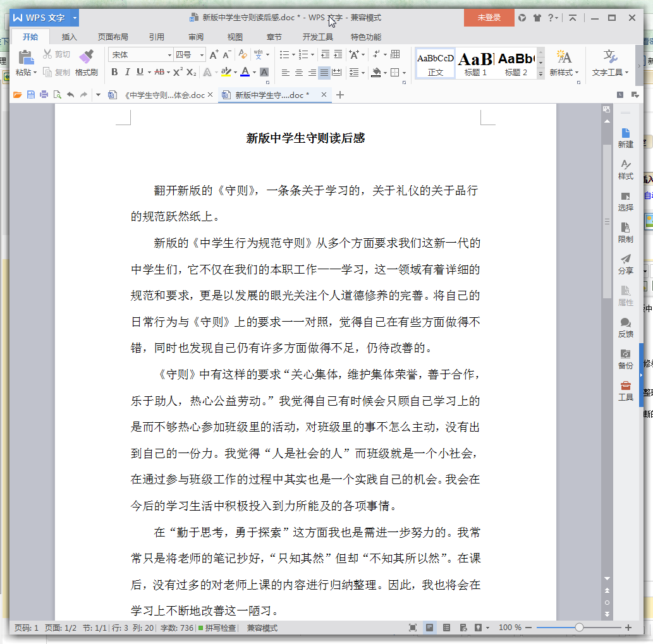Apply subscript X₂ formatting

(191, 72)
